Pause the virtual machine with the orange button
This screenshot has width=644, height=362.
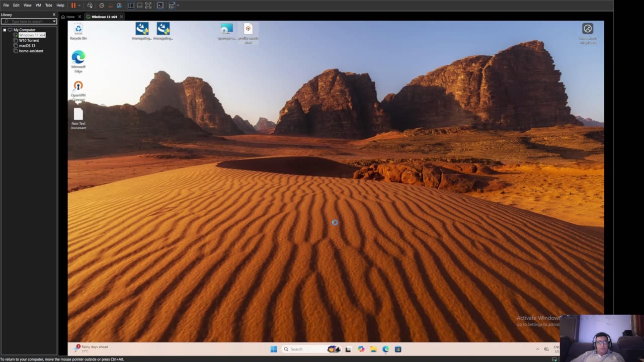(x=73, y=5)
